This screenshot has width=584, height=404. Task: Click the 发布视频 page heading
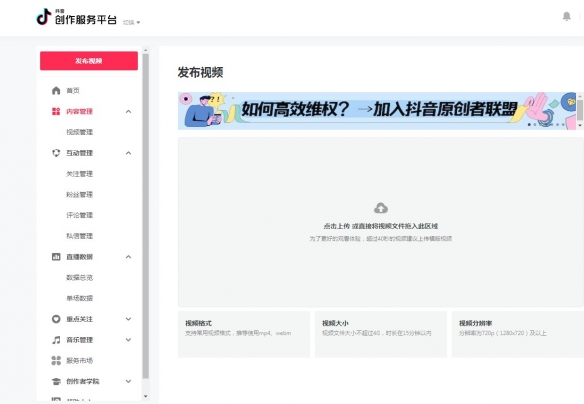click(x=200, y=72)
